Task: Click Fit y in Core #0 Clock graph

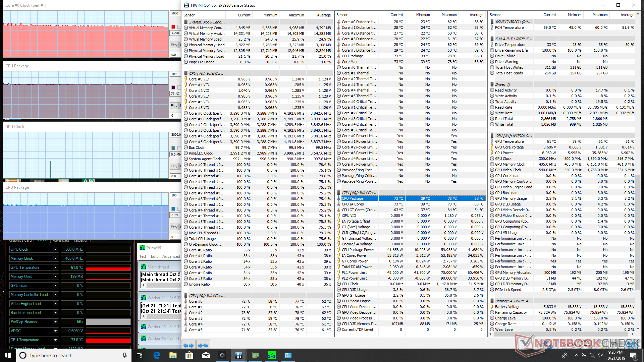Action: 174,45
